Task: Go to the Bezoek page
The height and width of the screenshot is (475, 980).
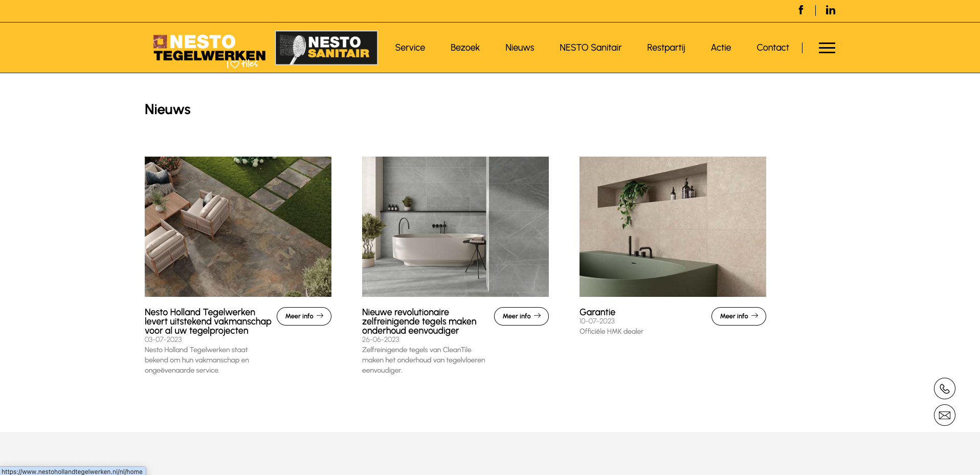Action: pyautogui.click(x=465, y=48)
